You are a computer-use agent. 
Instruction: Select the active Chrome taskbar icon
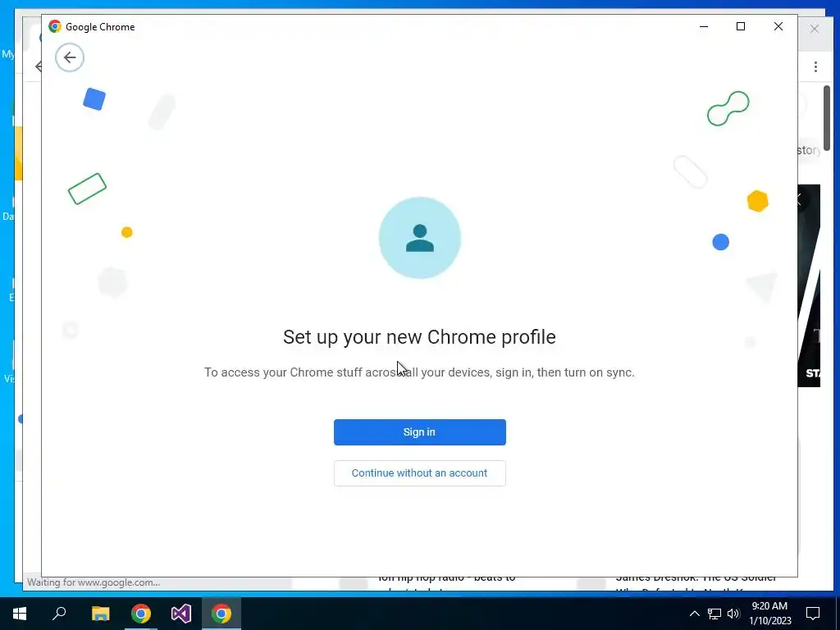pyautogui.click(x=221, y=614)
